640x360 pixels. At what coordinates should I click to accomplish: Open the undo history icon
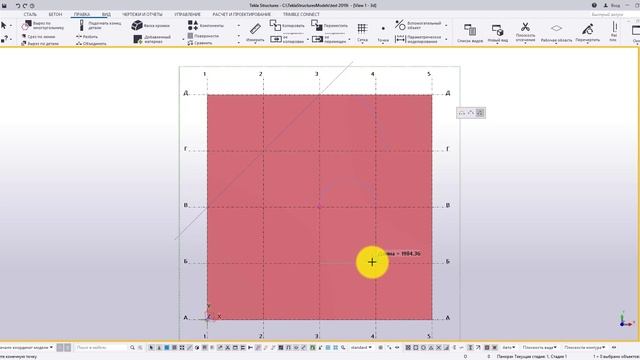pyautogui.click(x=32, y=6)
